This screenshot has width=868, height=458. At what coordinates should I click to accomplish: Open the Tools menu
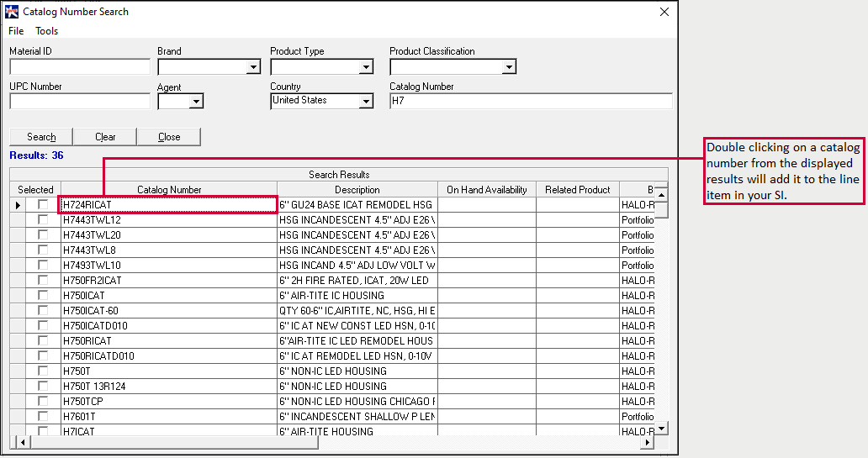[x=47, y=31]
